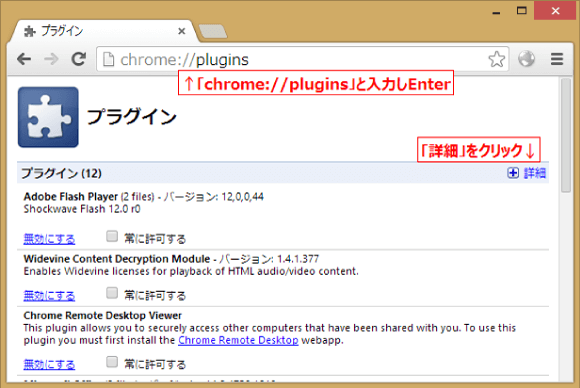Click Widevine Content Decryption Module title
580x388 pixels.
(117, 259)
